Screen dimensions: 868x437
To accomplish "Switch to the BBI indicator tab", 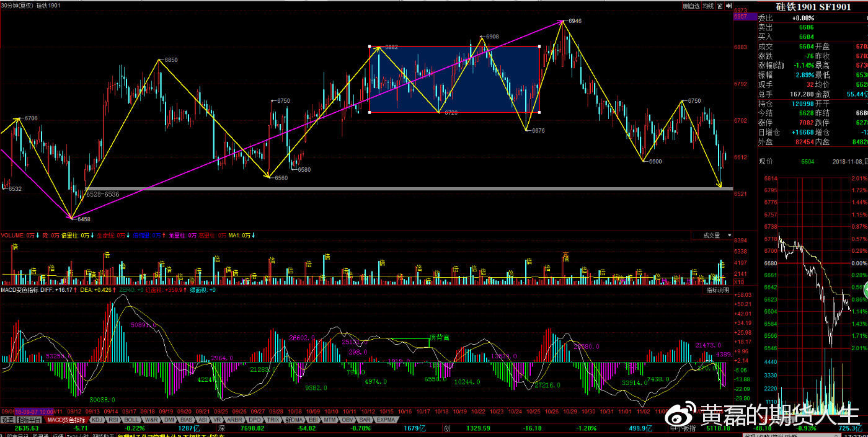I will coord(313,420).
